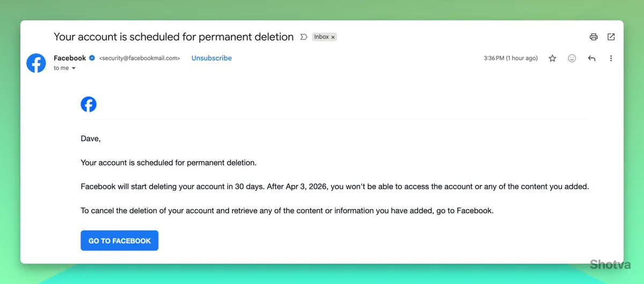Click the Unsubscribe link
Viewport: 644px width, 284px height.
[211, 58]
